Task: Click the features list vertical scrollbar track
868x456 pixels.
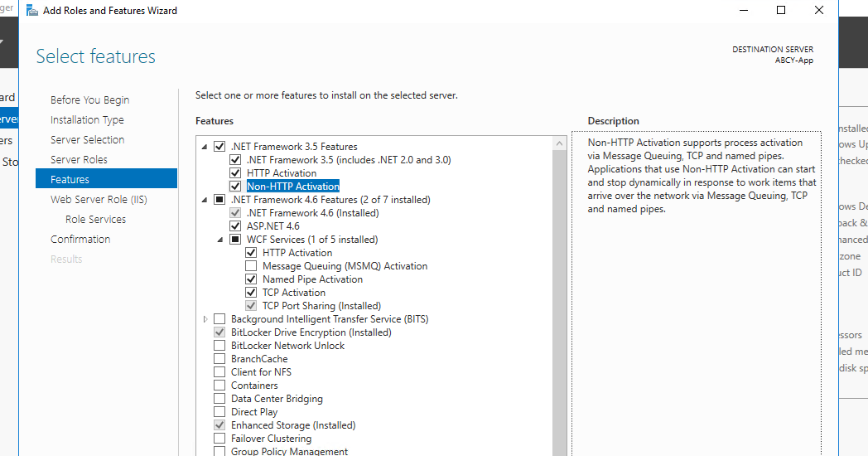Action: (559, 305)
